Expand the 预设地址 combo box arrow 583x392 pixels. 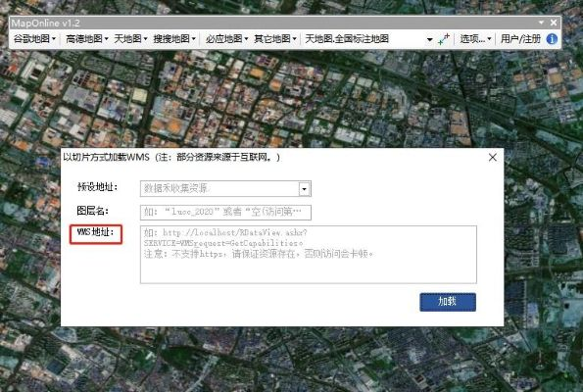tap(304, 189)
